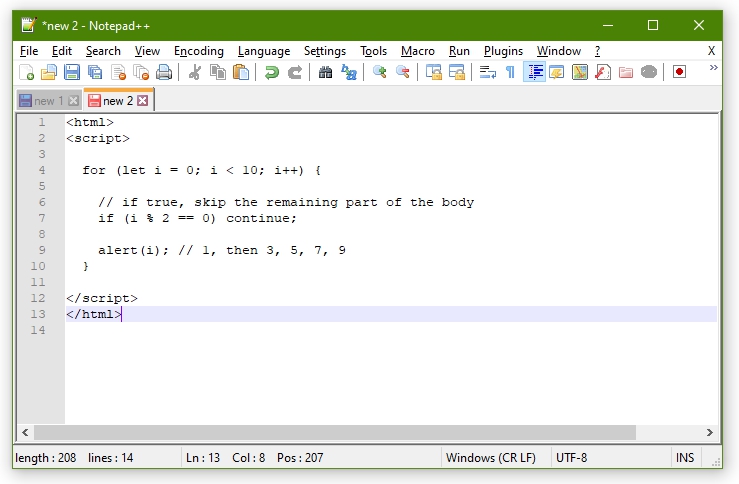Open the Tools menu
The image size is (739, 484).
pyautogui.click(x=373, y=51)
